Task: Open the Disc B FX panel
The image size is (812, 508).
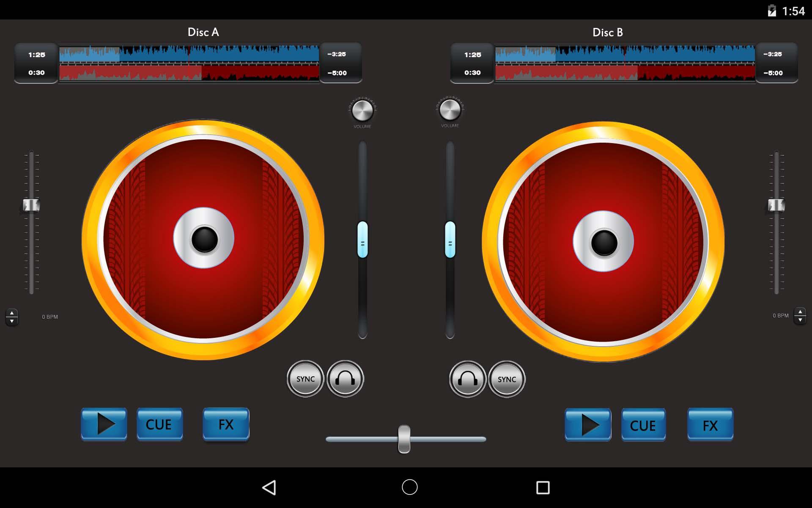Action: [710, 425]
